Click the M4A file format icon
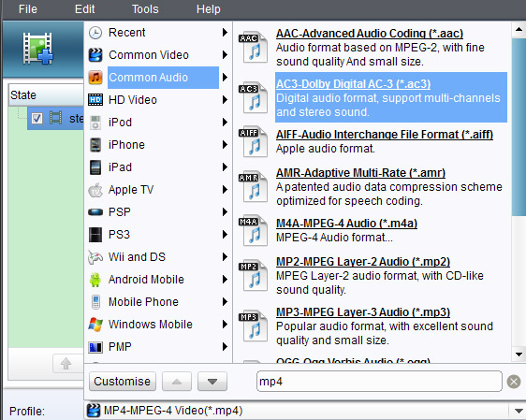526x420 pixels. point(254,231)
